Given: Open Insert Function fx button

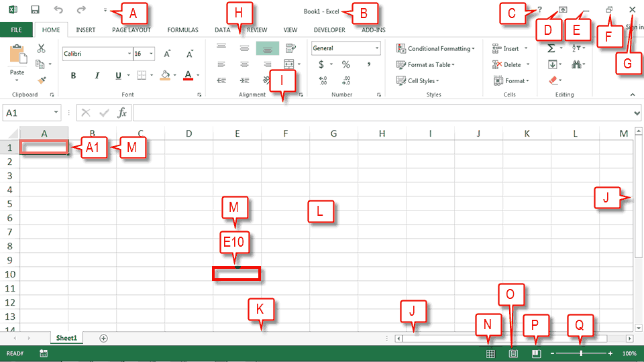Looking at the screenshot, I should pyautogui.click(x=122, y=113).
